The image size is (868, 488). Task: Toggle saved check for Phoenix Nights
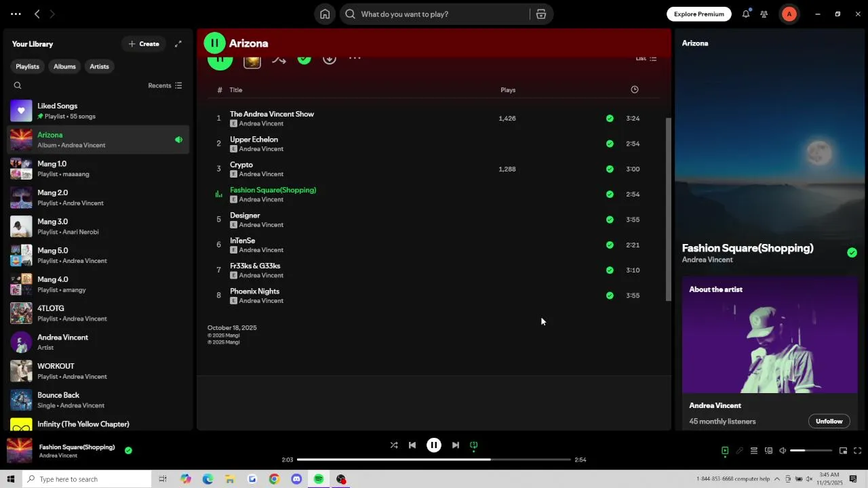tap(610, 296)
